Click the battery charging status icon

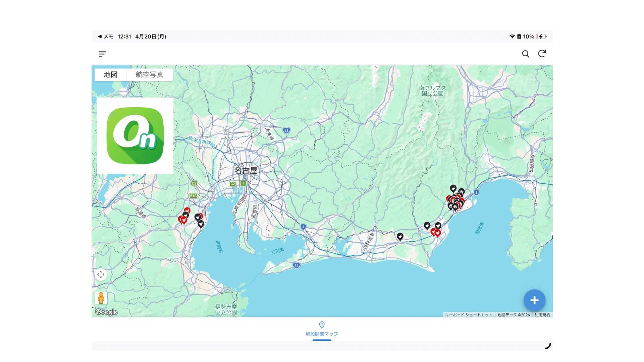[x=541, y=37]
